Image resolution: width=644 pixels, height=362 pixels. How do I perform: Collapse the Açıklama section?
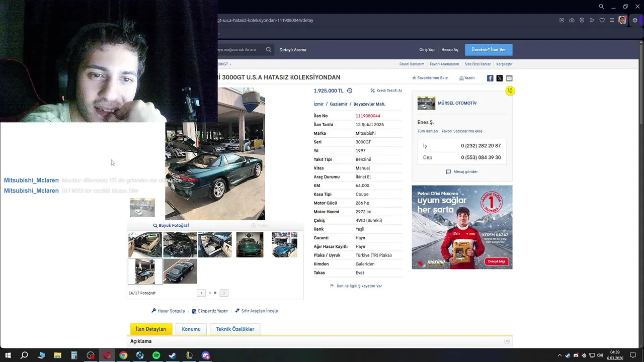pos(507,341)
